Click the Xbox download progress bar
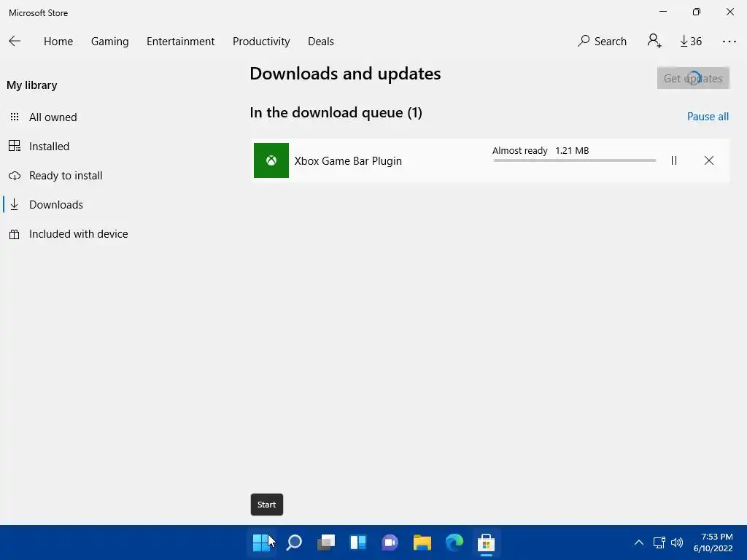747x560 pixels. pos(575,160)
